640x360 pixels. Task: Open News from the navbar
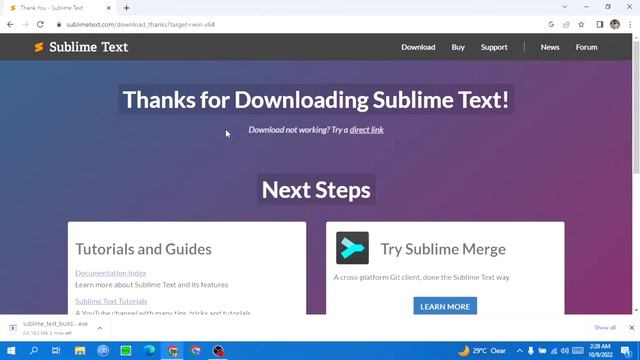(x=550, y=47)
